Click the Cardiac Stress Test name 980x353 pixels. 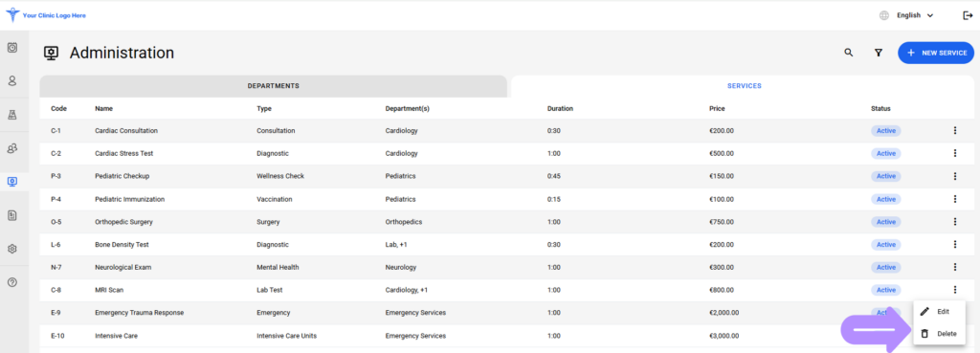pyautogui.click(x=124, y=153)
